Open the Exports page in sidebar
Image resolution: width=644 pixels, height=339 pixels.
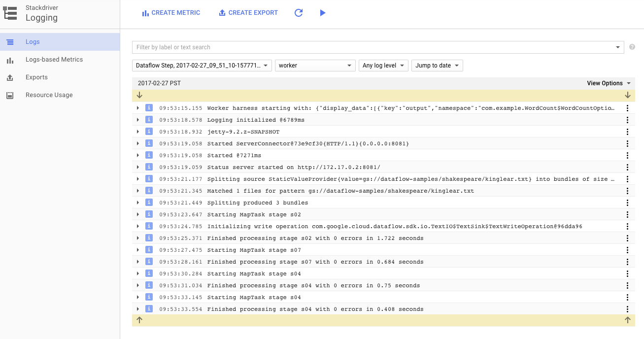click(x=36, y=77)
